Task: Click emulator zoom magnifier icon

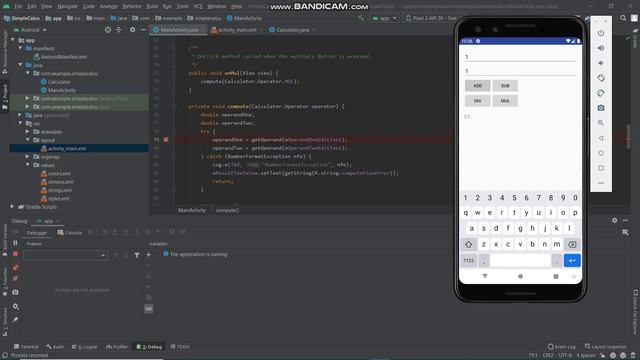Action: tap(601, 123)
